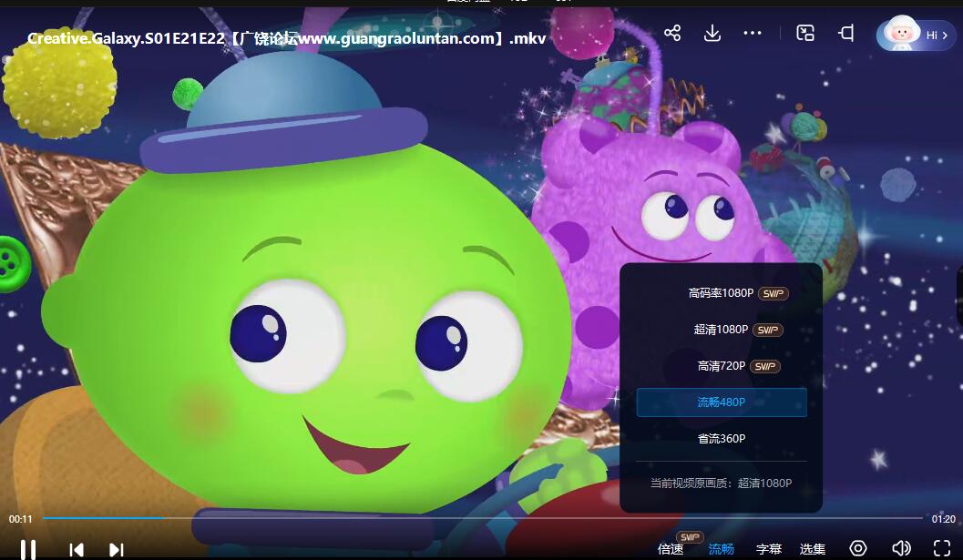
Task: Click the 当前视频原画质 info text
Action: pyautogui.click(x=721, y=484)
